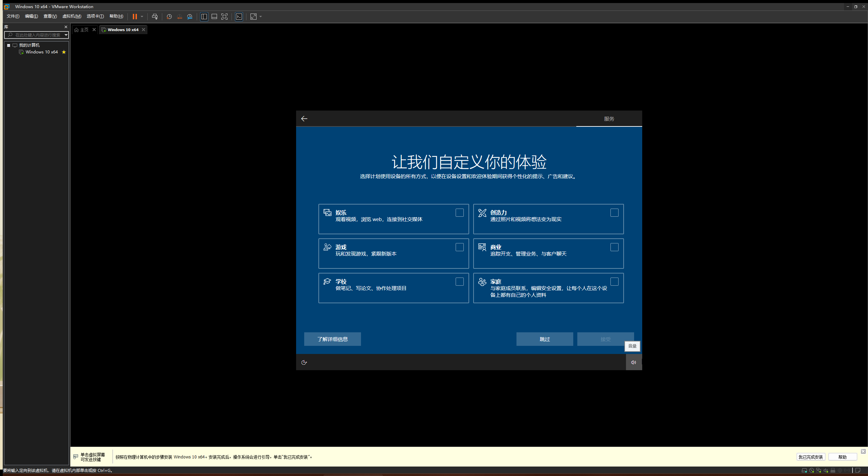Suspend the virtual machine via pause icon
Screen dimensions: 868x476
coord(135,17)
